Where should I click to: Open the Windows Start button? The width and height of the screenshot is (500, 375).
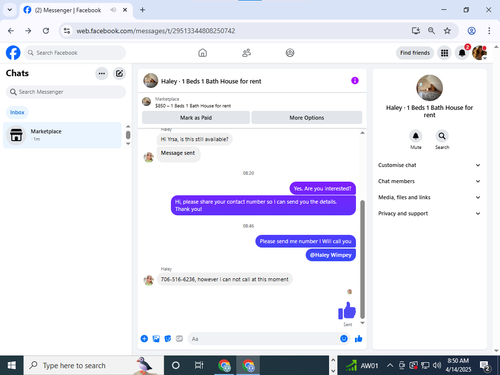pyautogui.click(x=12, y=366)
